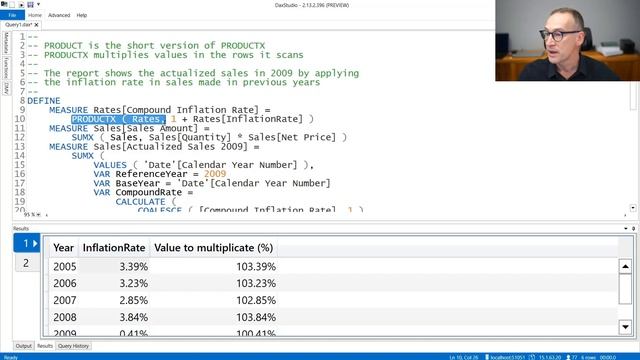Click the editor scroll down arrow
Viewport: 640px width, 360px height.
[x=633, y=208]
